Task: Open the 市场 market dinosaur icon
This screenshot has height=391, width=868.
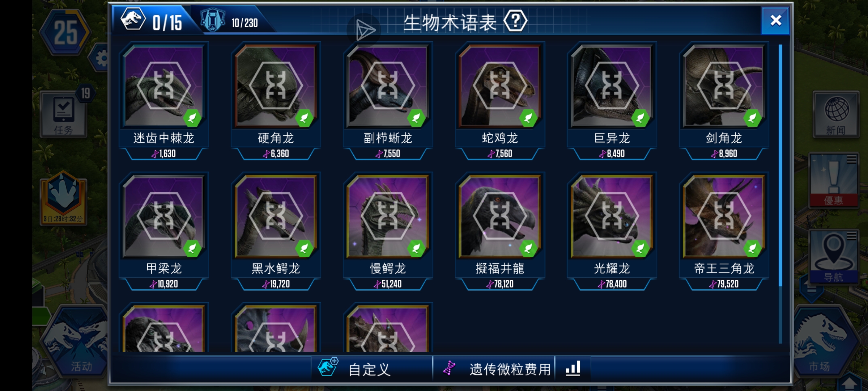Action: [826, 342]
